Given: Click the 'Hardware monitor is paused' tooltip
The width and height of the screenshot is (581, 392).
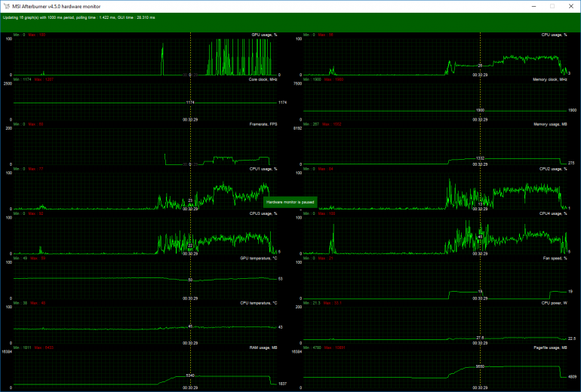Looking at the screenshot, I should [x=290, y=202].
